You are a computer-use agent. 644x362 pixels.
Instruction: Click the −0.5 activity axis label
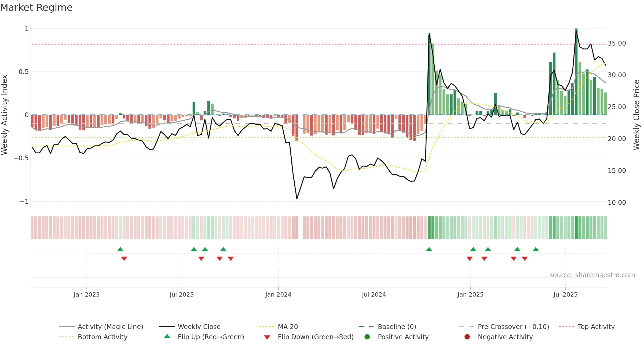[21, 158]
